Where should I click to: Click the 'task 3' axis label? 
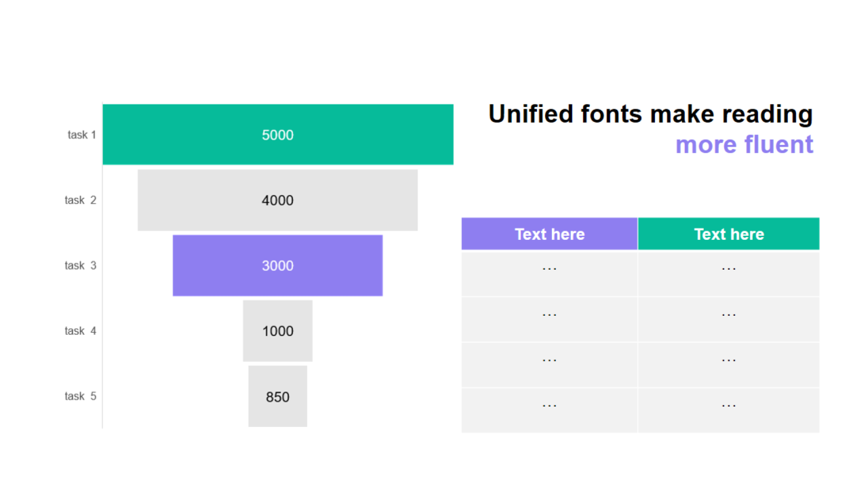(80, 266)
